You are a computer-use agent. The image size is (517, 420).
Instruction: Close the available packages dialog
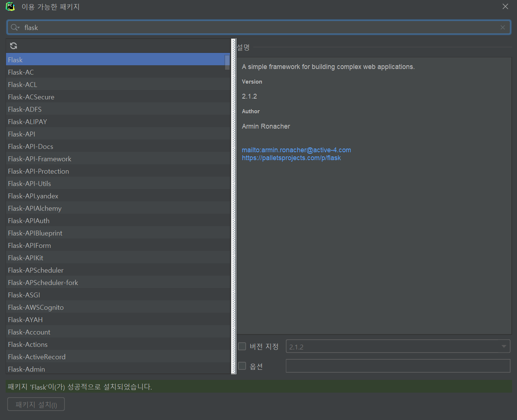coord(505,6)
